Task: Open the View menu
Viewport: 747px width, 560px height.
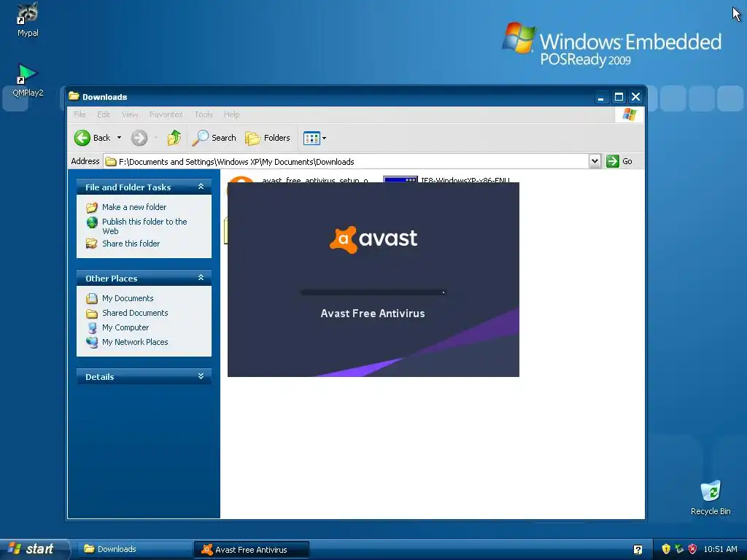Action: point(130,114)
